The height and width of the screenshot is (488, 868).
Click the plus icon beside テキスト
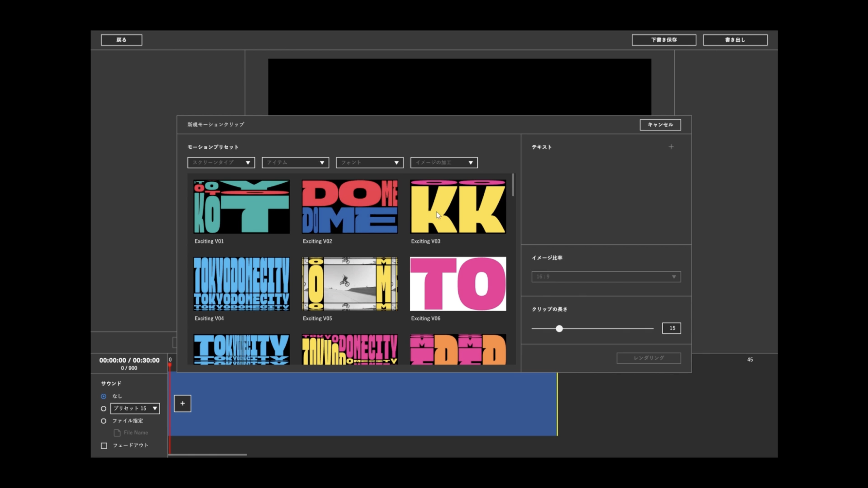pyautogui.click(x=671, y=147)
